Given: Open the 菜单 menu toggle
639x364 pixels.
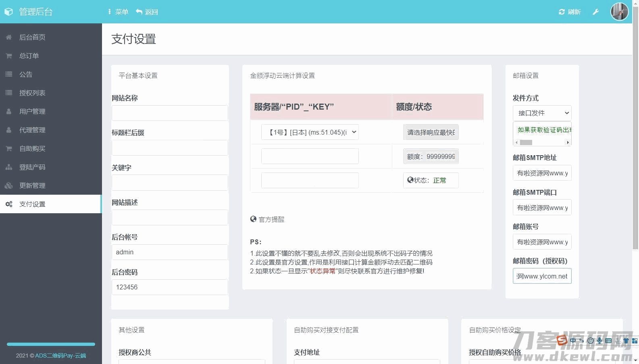Looking at the screenshot, I should click(x=118, y=12).
